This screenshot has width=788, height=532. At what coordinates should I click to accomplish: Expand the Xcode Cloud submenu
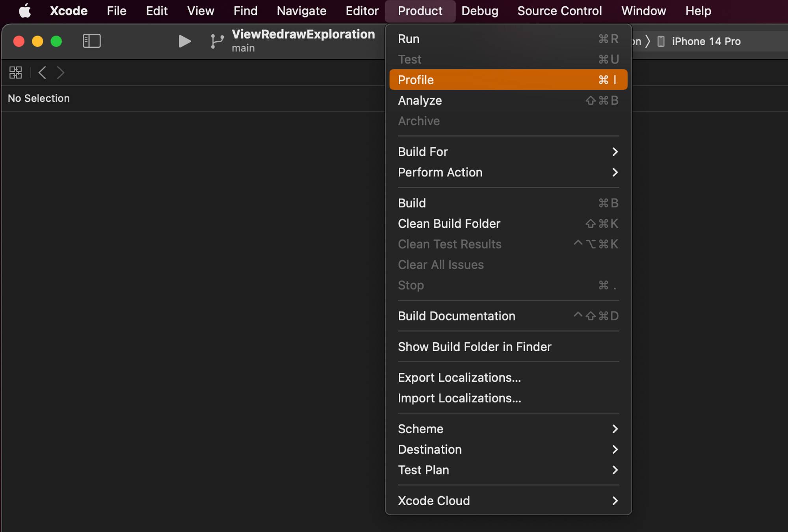[508, 500]
